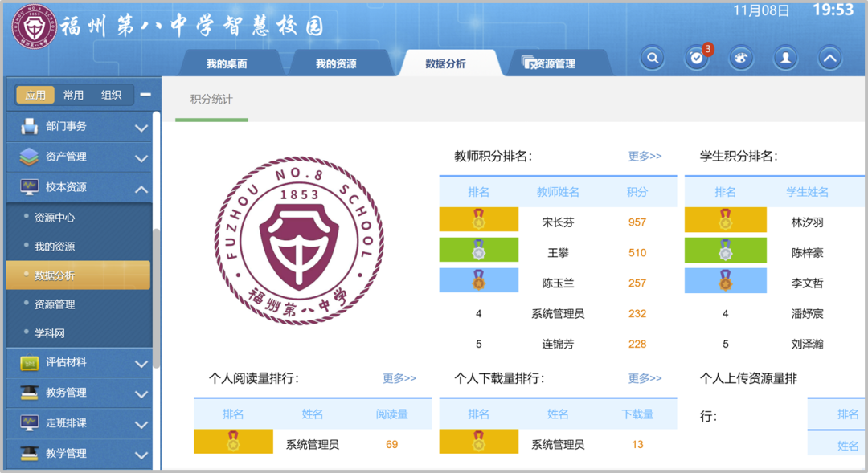
Task: Click 更多>> for 个人阅读量排行
Action: point(399,378)
